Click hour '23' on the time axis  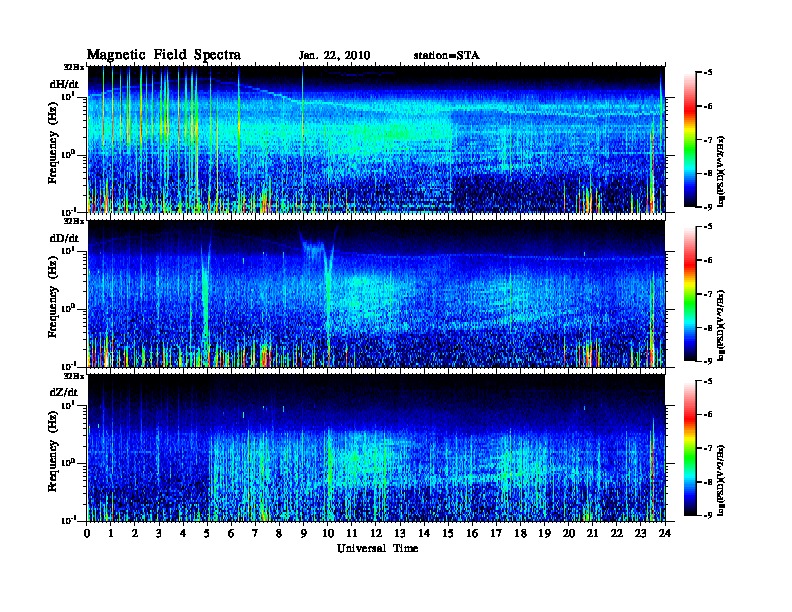coord(640,533)
